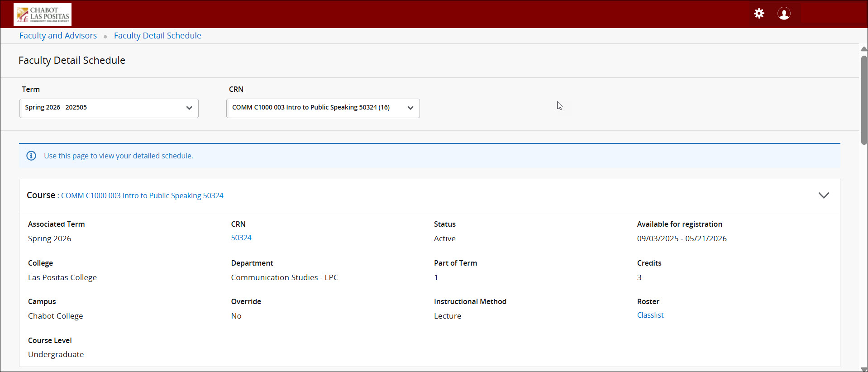Open the COMM C1000 003 course title link

tap(142, 196)
